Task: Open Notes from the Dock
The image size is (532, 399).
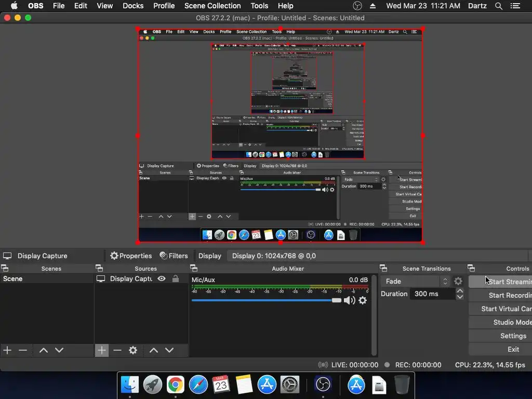Action: [x=244, y=384]
